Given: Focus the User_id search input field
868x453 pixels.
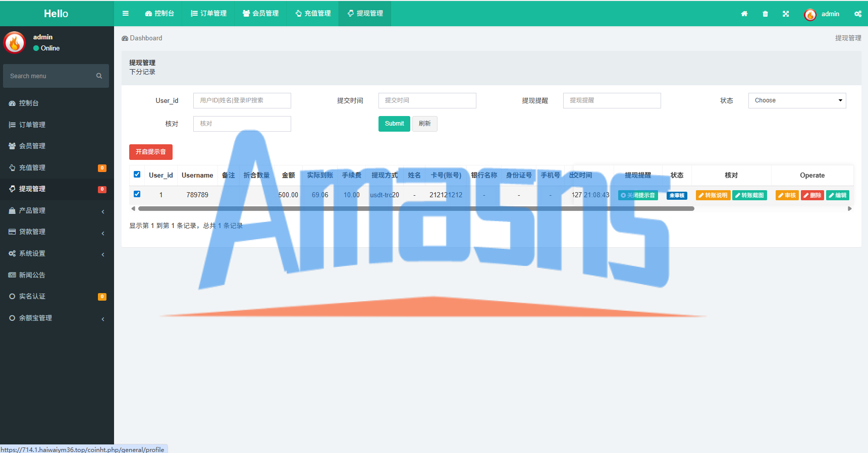Looking at the screenshot, I should 242,100.
